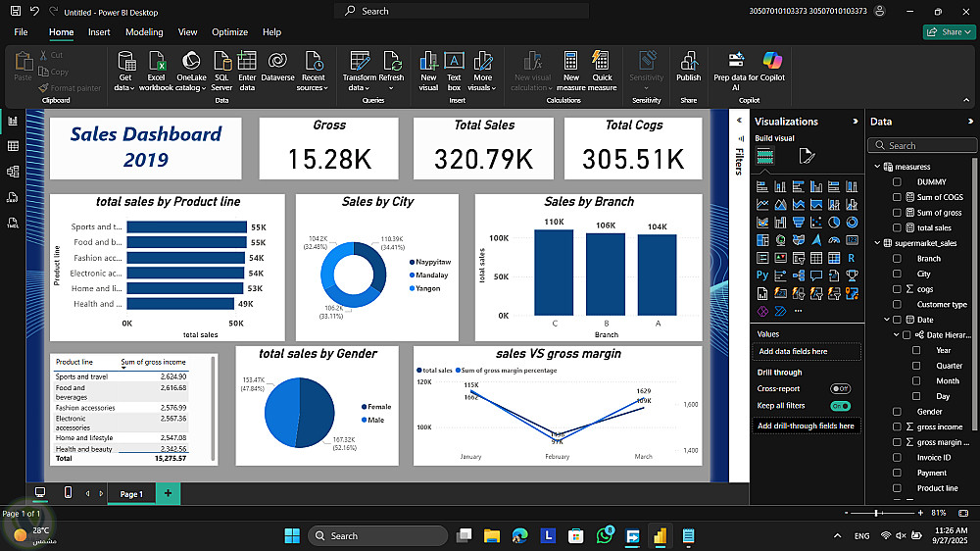Select the Page 1 tab
This screenshot has height=551, width=980.
click(131, 493)
